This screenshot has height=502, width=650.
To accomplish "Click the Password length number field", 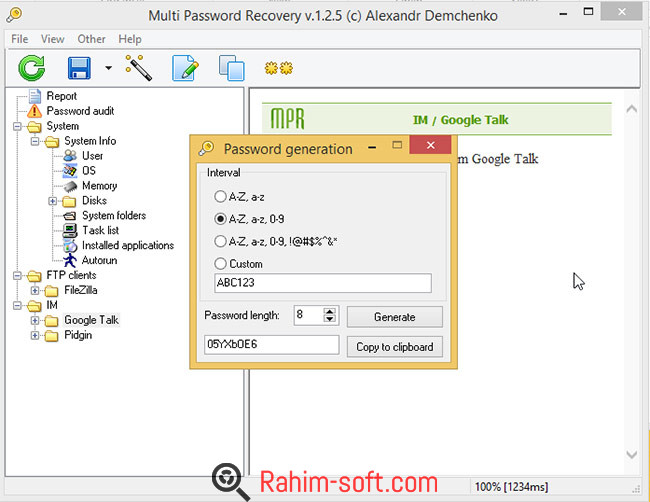I will tap(308, 315).
